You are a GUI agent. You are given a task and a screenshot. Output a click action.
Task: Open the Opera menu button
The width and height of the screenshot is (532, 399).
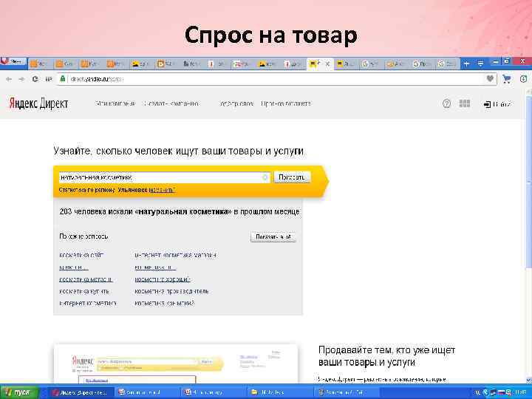[x=13, y=62]
